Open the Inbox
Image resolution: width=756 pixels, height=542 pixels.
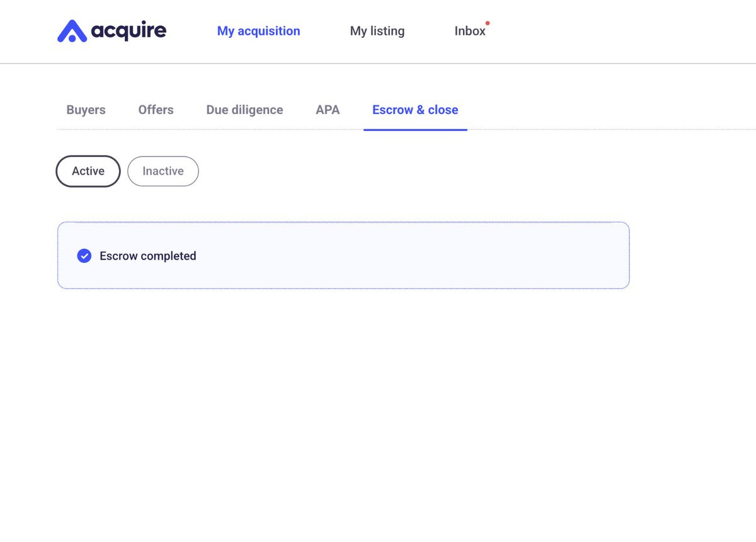pyautogui.click(x=470, y=31)
